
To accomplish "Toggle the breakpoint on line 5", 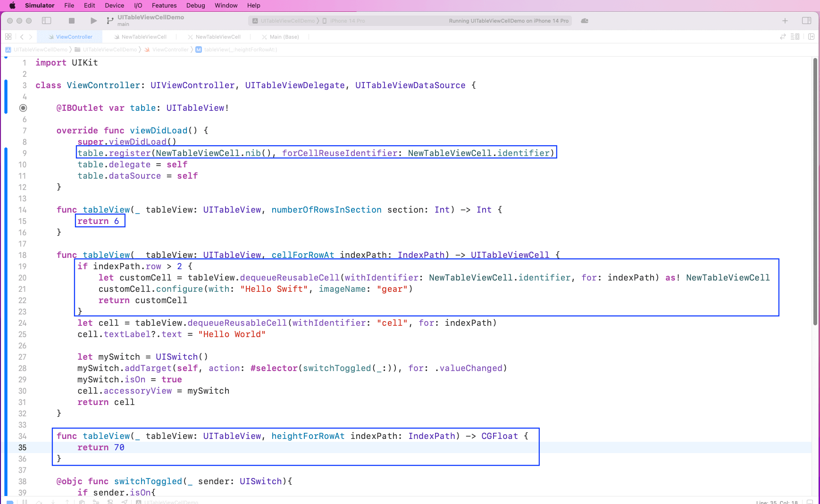I will click(23, 108).
